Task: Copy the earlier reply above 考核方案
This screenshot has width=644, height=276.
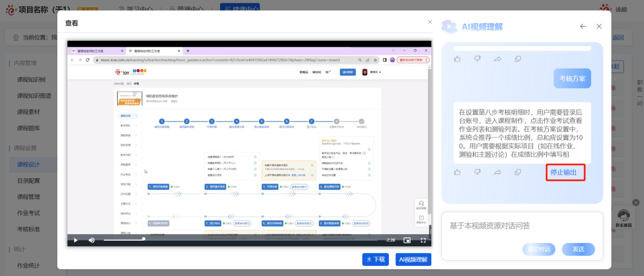Action: point(518,59)
